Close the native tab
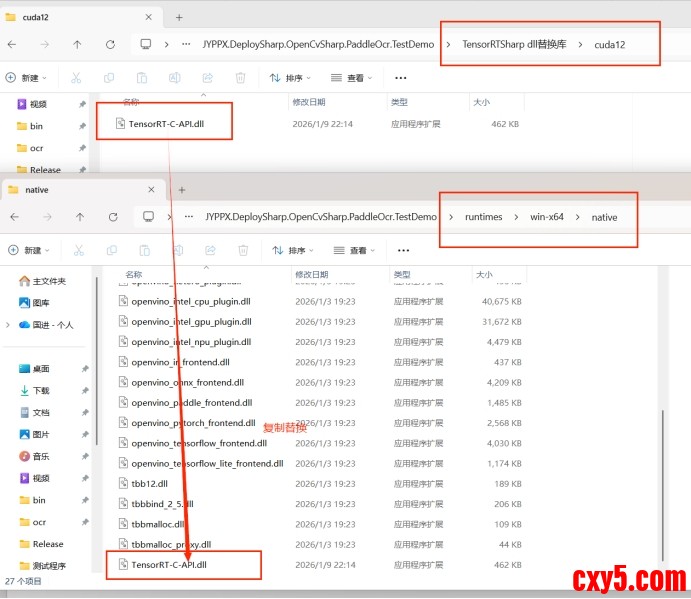The image size is (691, 599). click(x=153, y=189)
